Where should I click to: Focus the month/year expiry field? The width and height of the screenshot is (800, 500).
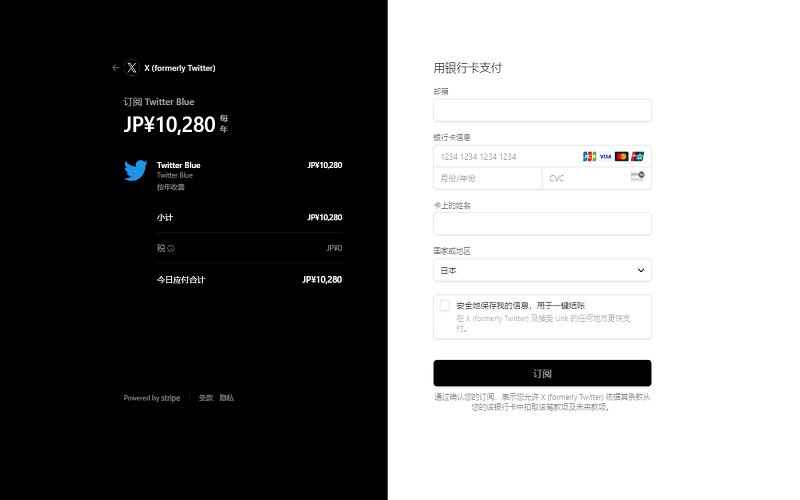(x=488, y=179)
